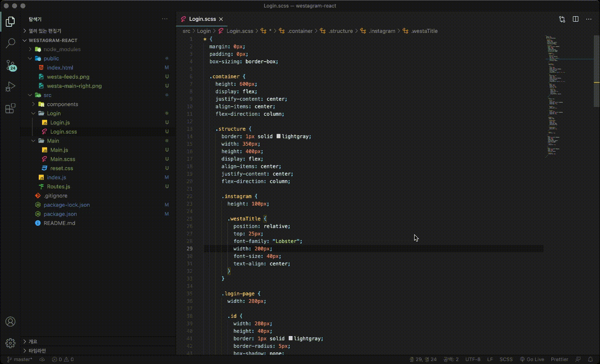600x364 pixels.
Task: Open index.js under src
Action: [98, 177]
